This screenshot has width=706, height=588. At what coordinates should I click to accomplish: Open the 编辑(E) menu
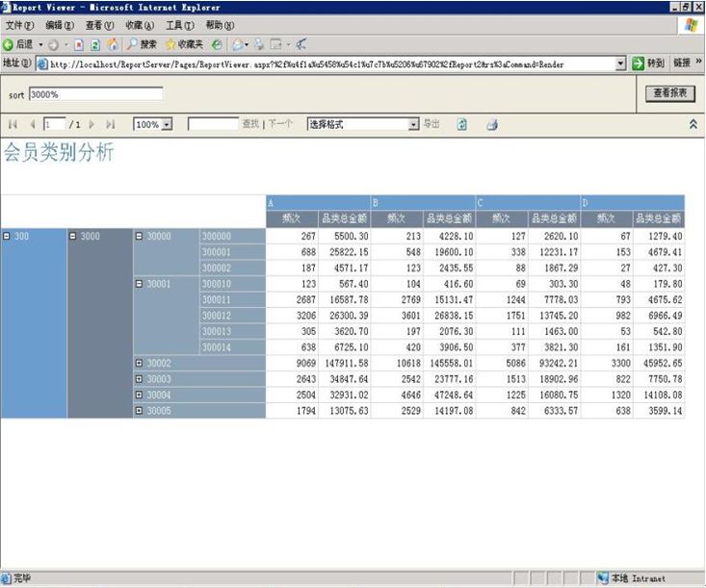(x=60, y=25)
